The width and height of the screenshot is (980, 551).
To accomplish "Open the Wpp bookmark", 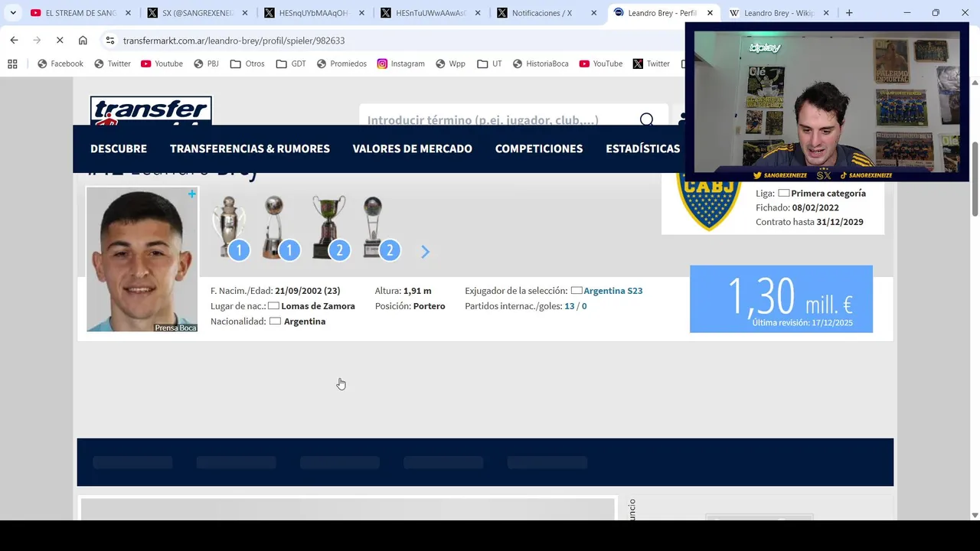I will pyautogui.click(x=450, y=64).
